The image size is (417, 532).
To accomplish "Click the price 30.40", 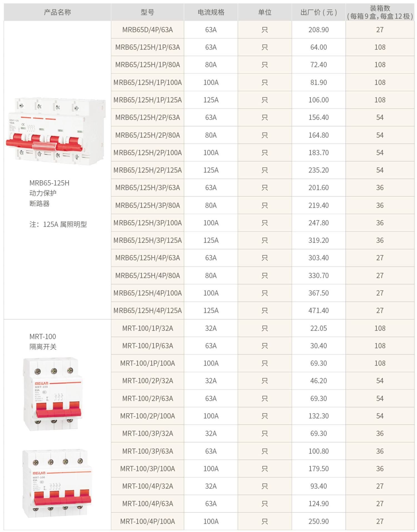I will click(319, 346).
